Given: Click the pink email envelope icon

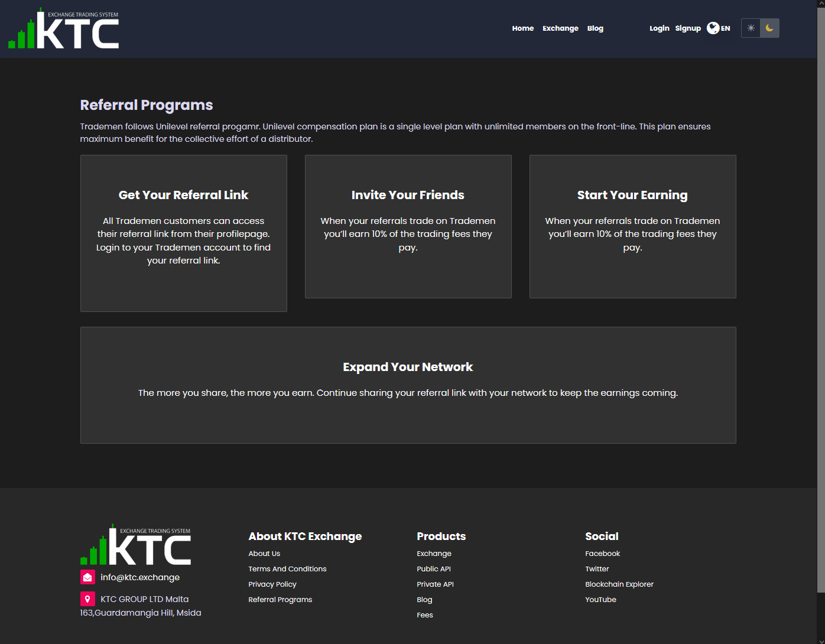Looking at the screenshot, I should pos(87,577).
